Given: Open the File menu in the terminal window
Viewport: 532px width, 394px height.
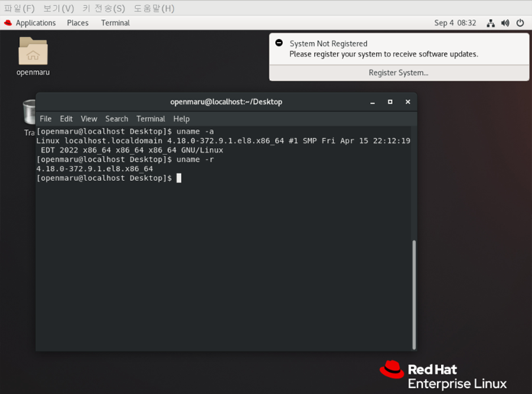Looking at the screenshot, I should click(45, 119).
